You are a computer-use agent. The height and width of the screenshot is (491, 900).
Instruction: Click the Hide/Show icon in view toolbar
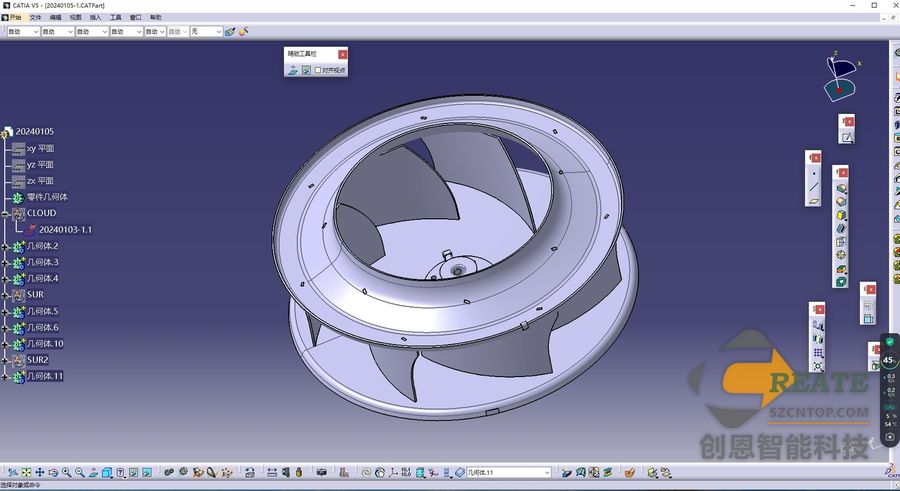pyautogui.click(x=133, y=473)
